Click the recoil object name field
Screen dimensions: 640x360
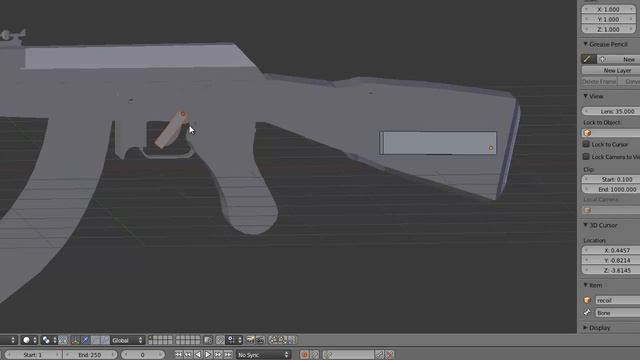[618, 300]
